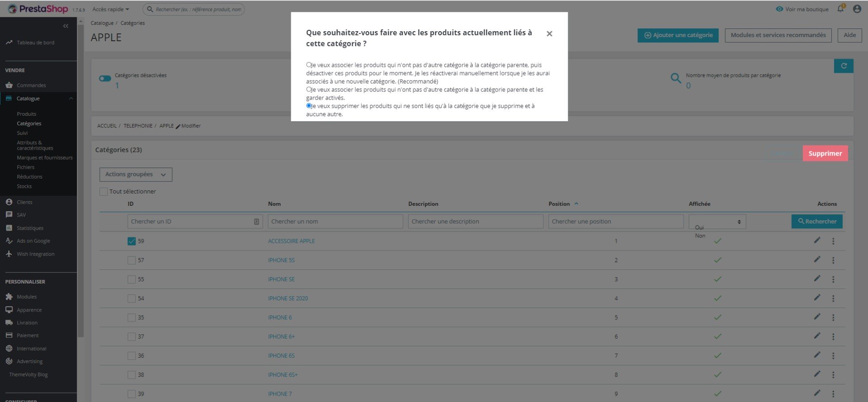
Task: Open the notifications bell
Action: [840, 9]
